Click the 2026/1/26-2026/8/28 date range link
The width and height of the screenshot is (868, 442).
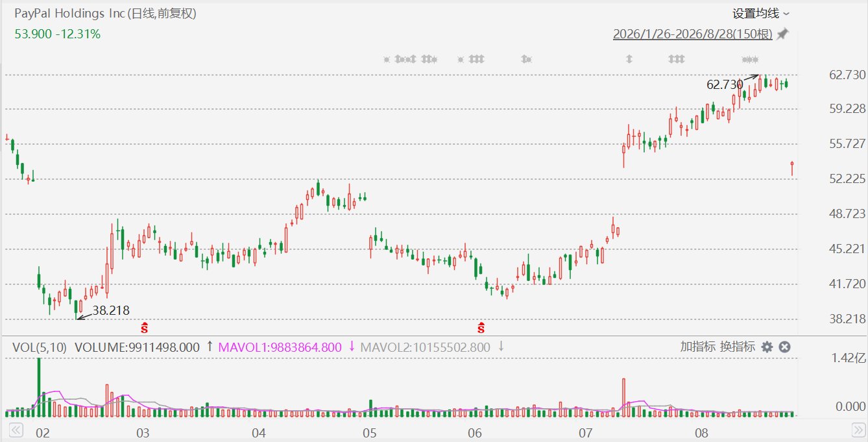[x=692, y=34]
